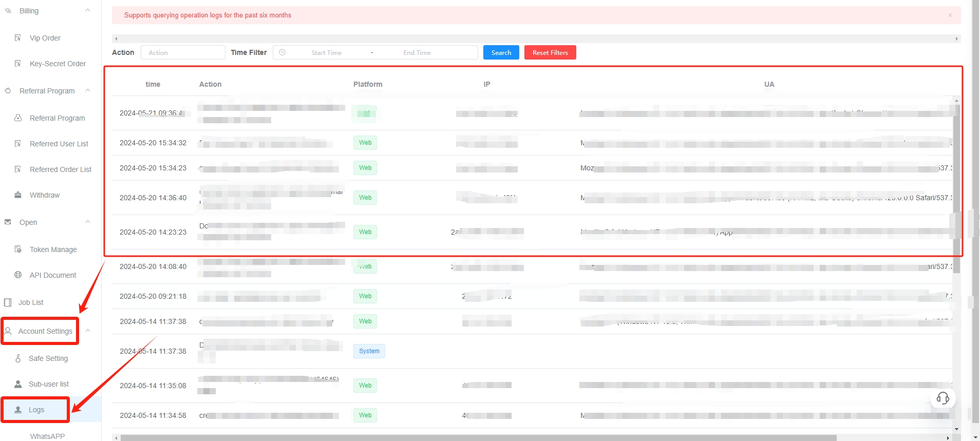Click the Referred User List icon
Screen dimensions: 980x441
coord(18,143)
